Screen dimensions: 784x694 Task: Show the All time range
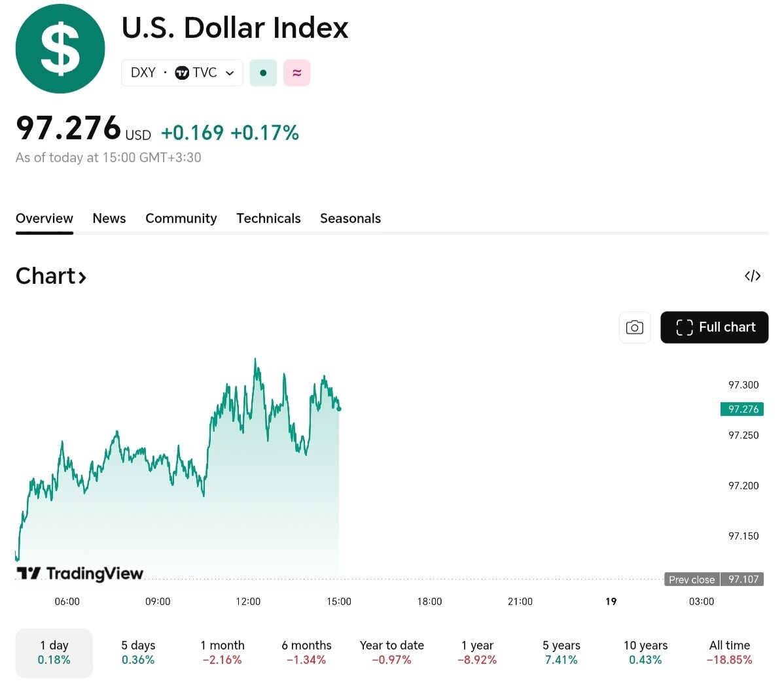click(x=729, y=653)
